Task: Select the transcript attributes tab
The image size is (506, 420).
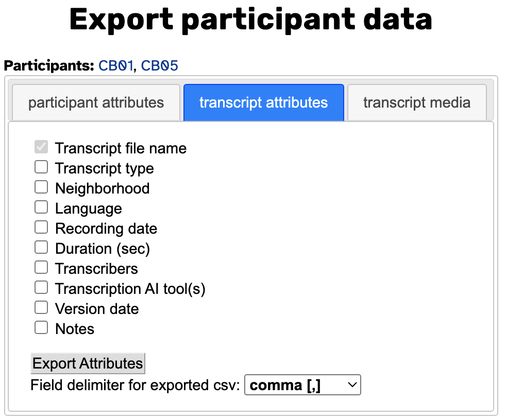Action: [x=264, y=102]
